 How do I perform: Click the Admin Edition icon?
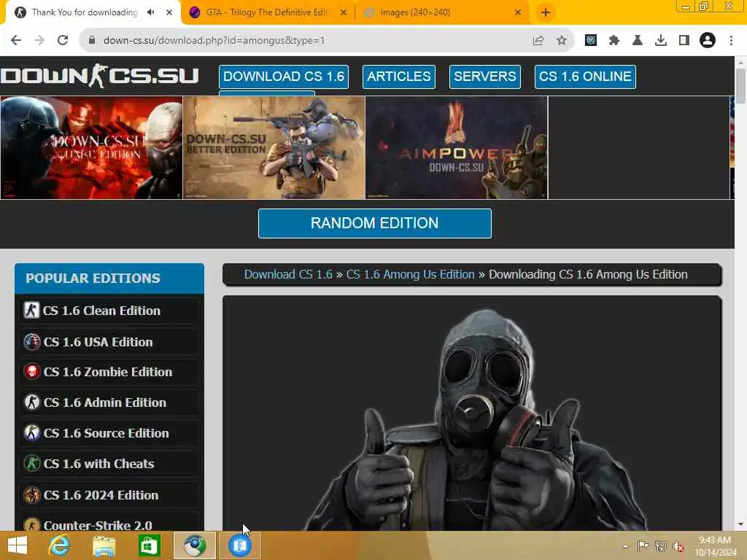tap(31, 402)
